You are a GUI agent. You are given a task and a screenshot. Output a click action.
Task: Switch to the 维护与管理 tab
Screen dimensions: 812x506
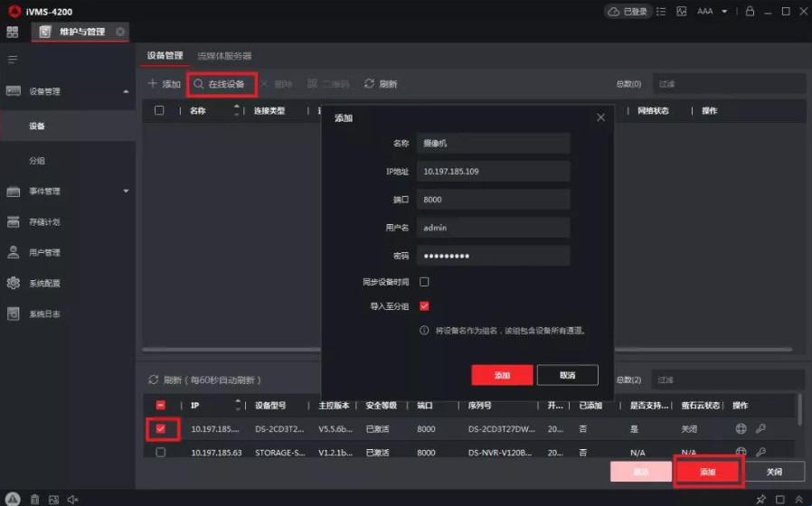[80, 32]
